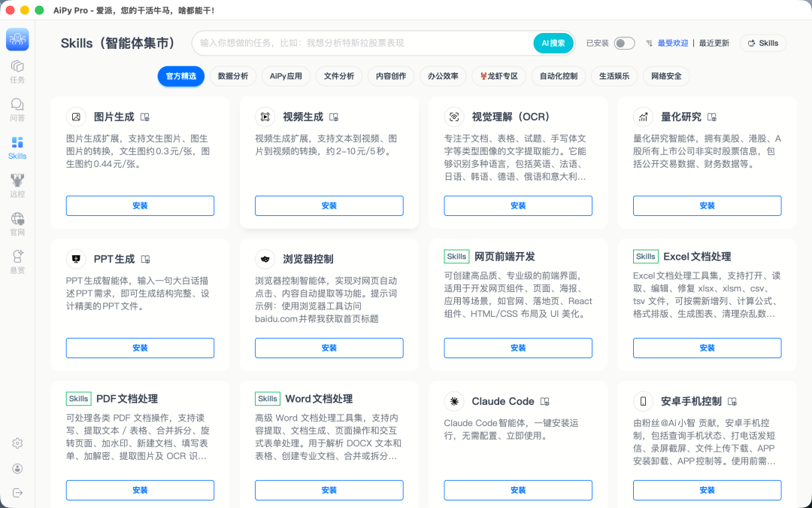812x508 pixels.
Task: Click the Claude Code card title
Action: [x=503, y=401]
